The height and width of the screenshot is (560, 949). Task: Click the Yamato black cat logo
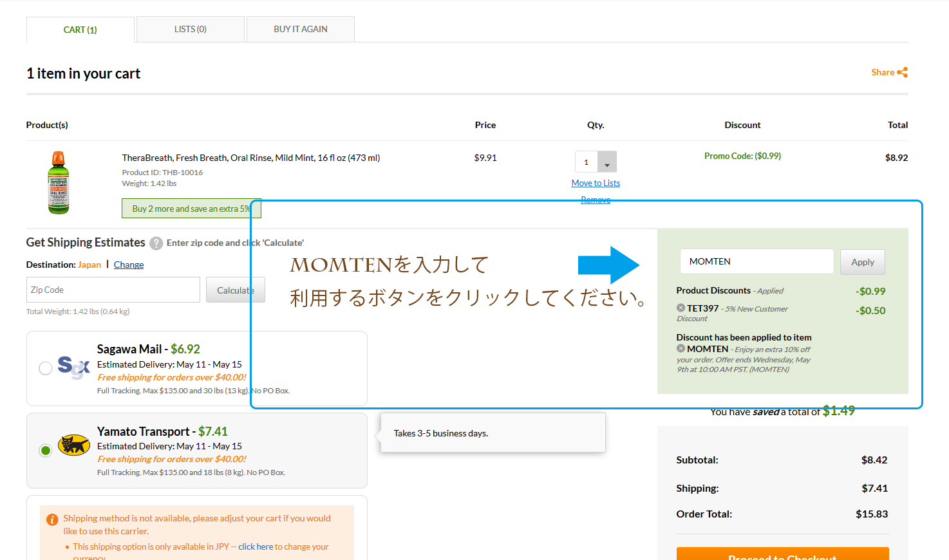pyautogui.click(x=74, y=445)
